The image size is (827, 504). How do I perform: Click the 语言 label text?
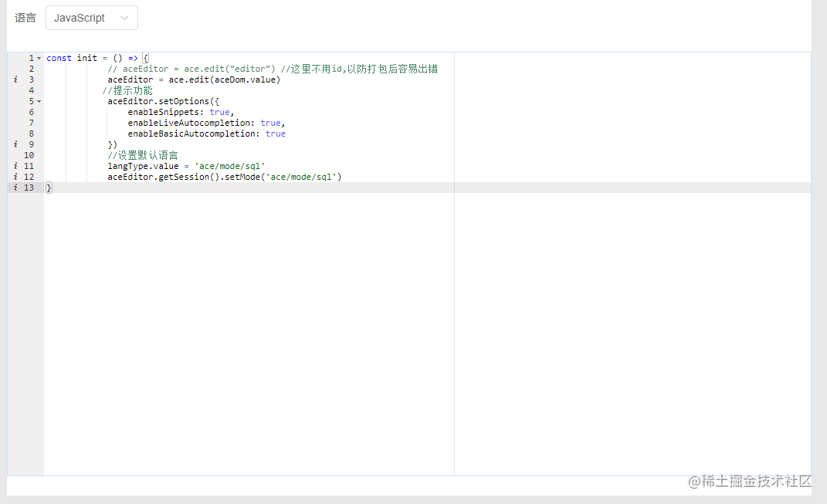coord(25,17)
